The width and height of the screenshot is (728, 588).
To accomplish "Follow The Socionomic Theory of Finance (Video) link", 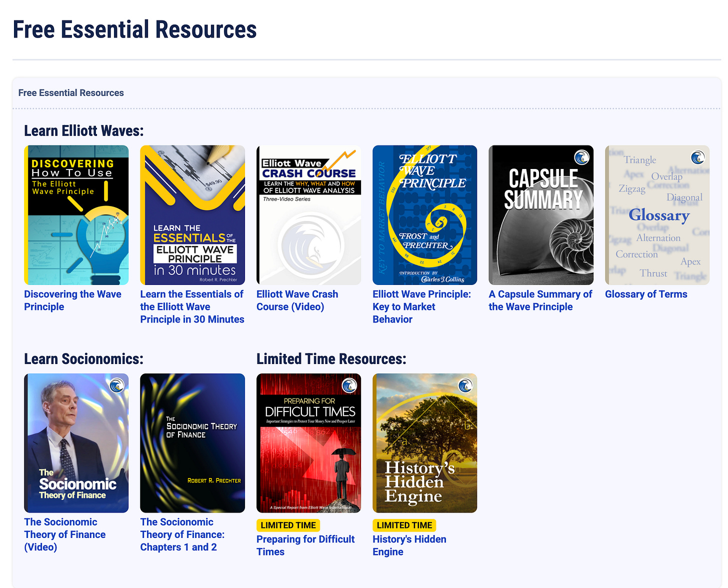I will coord(65,534).
